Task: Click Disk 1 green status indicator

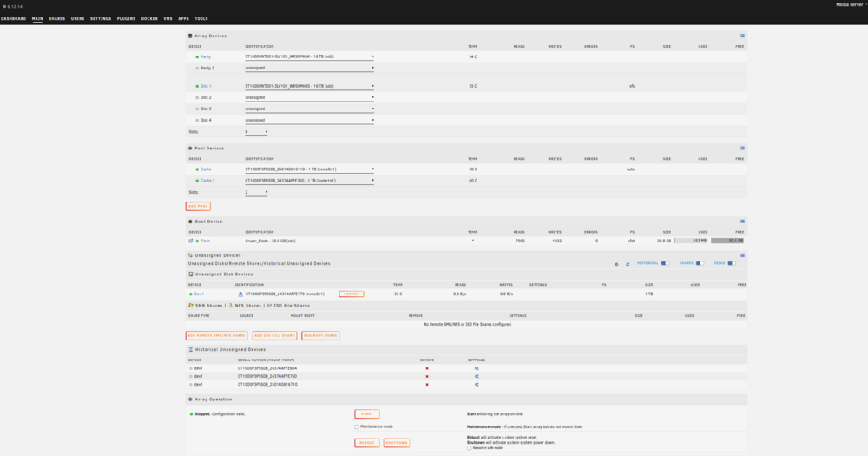Action: 197,87
